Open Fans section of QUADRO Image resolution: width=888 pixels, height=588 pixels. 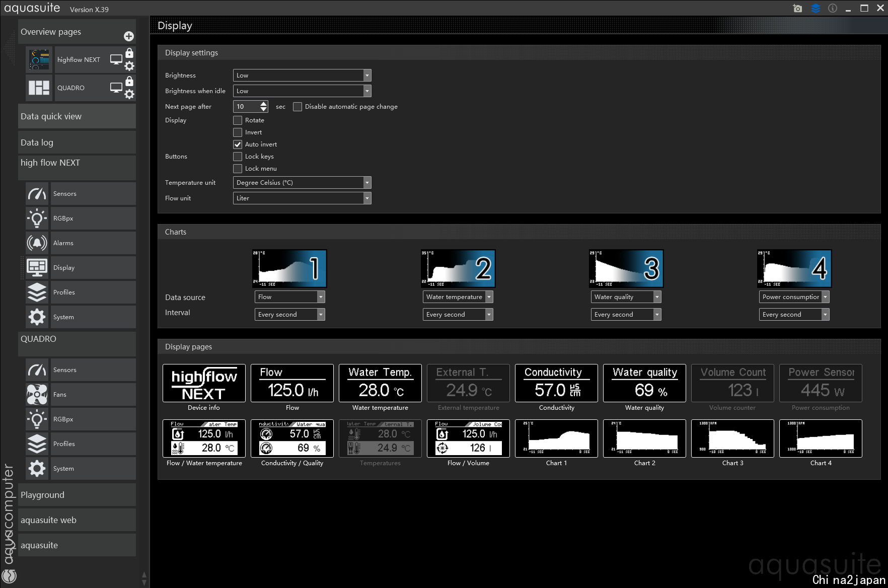(81, 395)
